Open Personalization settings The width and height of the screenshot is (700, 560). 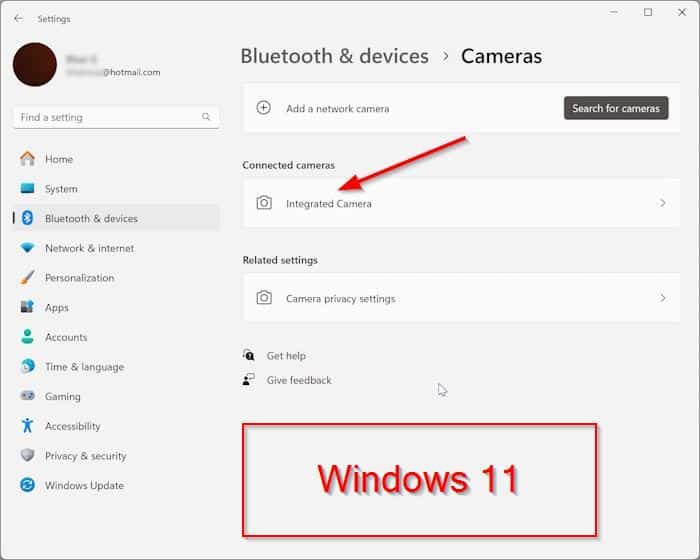[117, 278]
